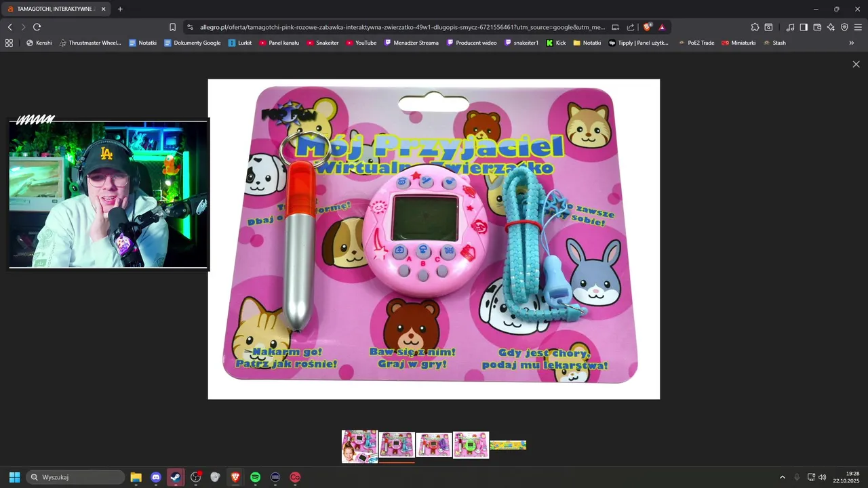
Task: Open the Tipply panel bookmark
Action: coord(638,43)
